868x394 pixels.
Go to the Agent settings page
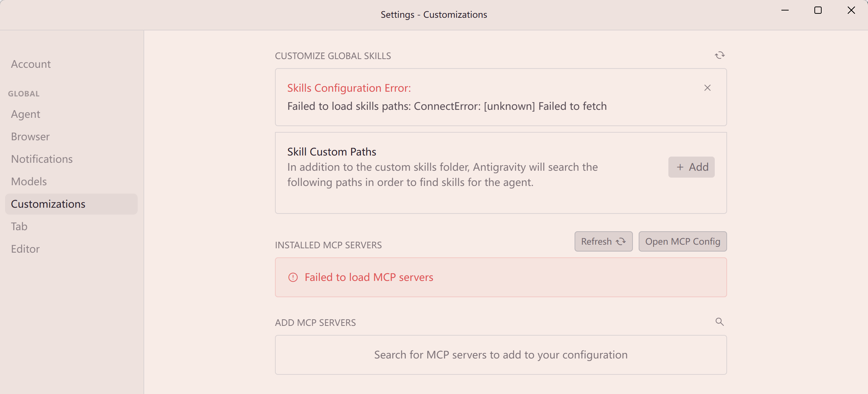25,114
